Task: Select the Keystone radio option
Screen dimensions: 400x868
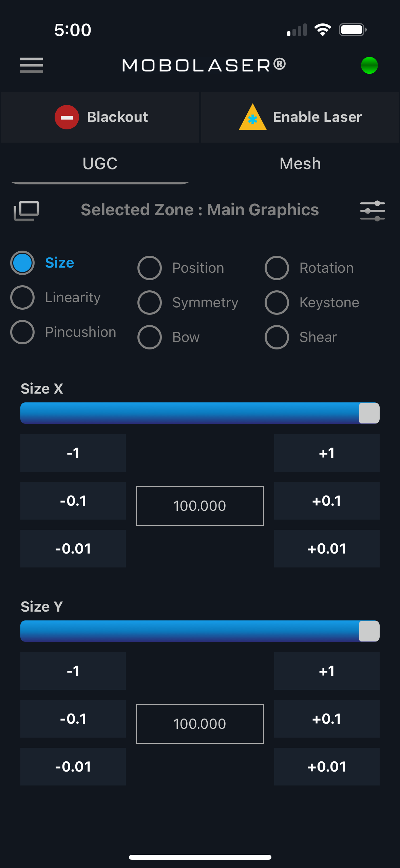Action: [x=277, y=303]
